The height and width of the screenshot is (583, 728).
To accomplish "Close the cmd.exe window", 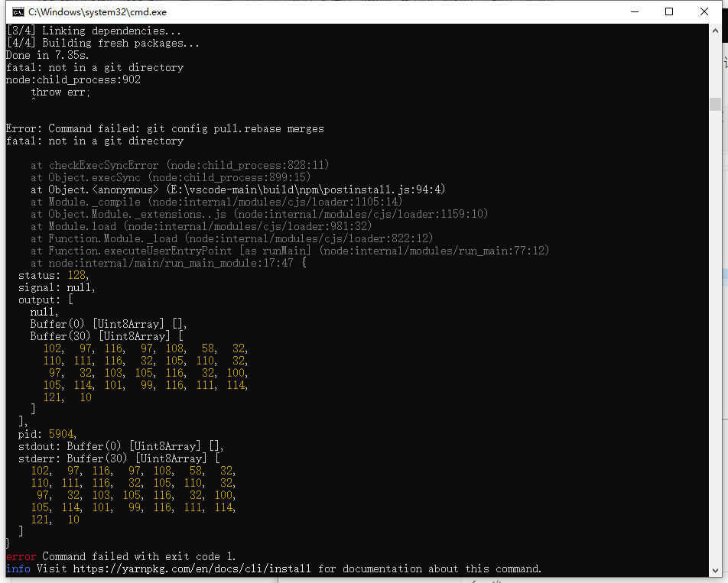I will click(704, 12).
